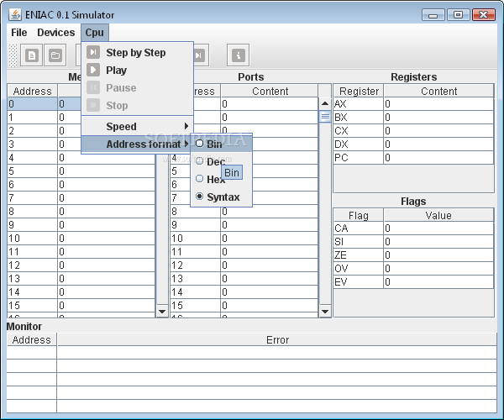This screenshot has width=504, height=420.
Task: Click the Monitor Error column header
Action: 277,339
